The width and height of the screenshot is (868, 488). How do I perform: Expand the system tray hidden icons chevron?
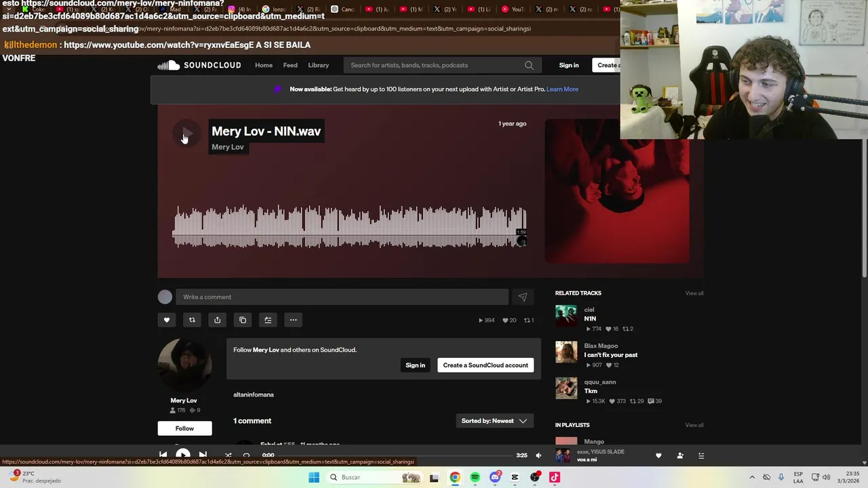click(752, 477)
